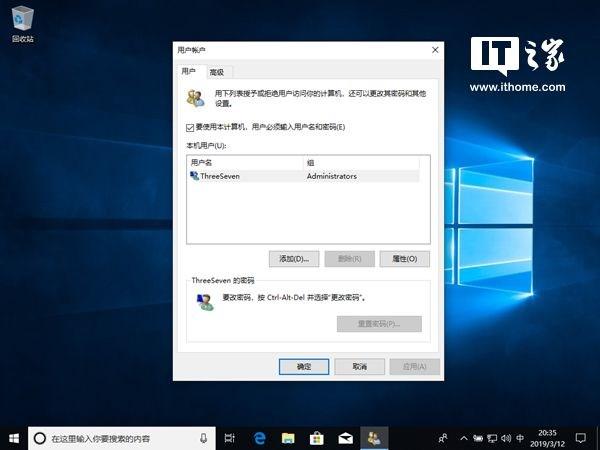
Task: Show hidden system tray icons
Action: 464,438
